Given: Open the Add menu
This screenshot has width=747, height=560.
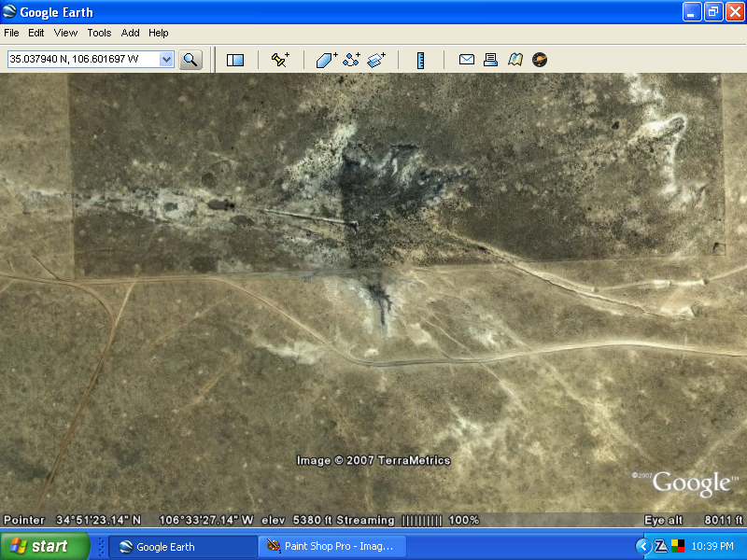Looking at the screenshot, I should click(130, 33).
